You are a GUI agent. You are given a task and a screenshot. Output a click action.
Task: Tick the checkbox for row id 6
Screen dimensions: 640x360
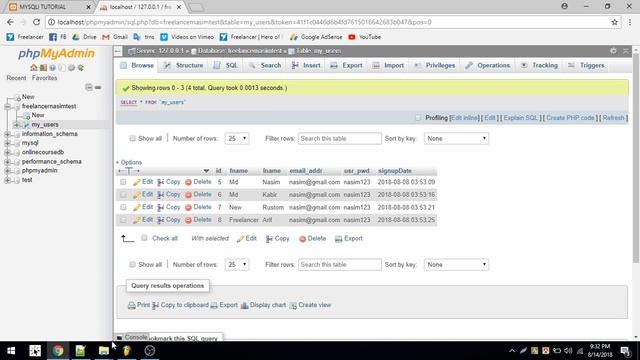click(x=123, y=195)
